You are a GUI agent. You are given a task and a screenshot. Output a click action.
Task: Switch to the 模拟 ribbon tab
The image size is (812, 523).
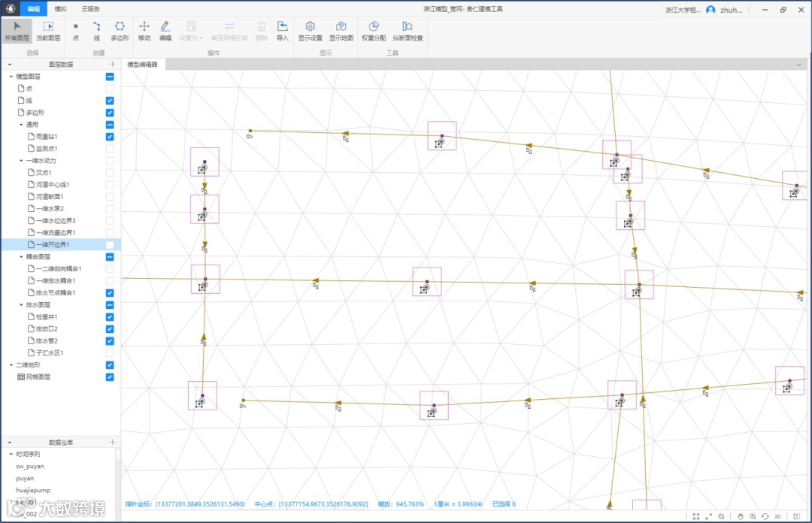coord(61,9)
